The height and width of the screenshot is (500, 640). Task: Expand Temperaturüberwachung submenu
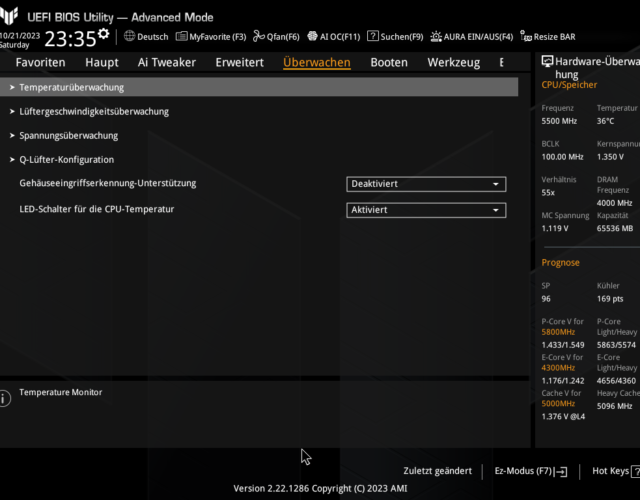coord(71,88)
